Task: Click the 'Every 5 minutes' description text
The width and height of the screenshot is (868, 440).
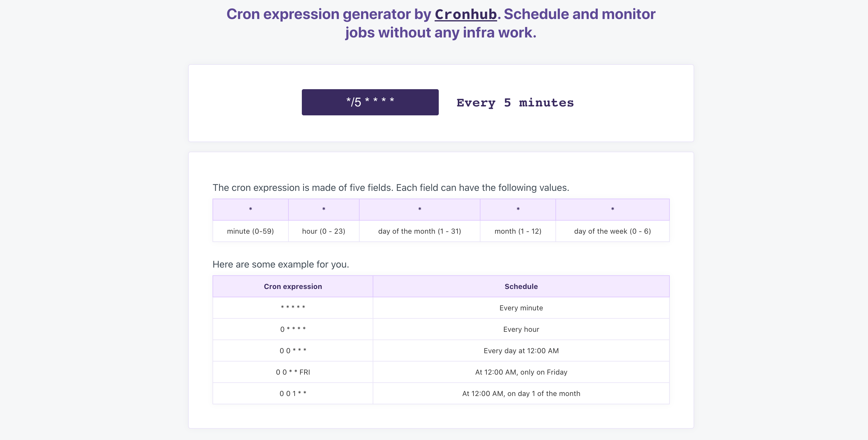Action: 515,103
